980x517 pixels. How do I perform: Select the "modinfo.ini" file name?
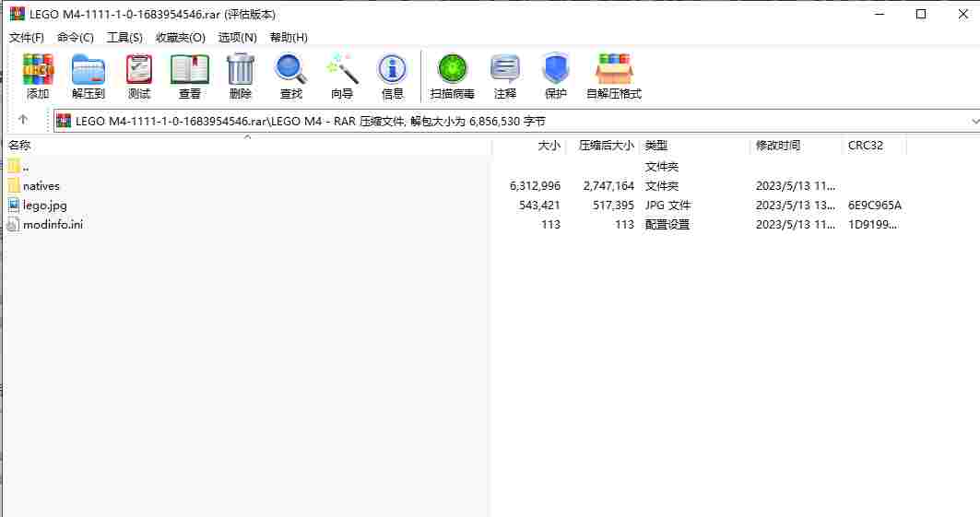pyautogui.click(x=53, y=225)
